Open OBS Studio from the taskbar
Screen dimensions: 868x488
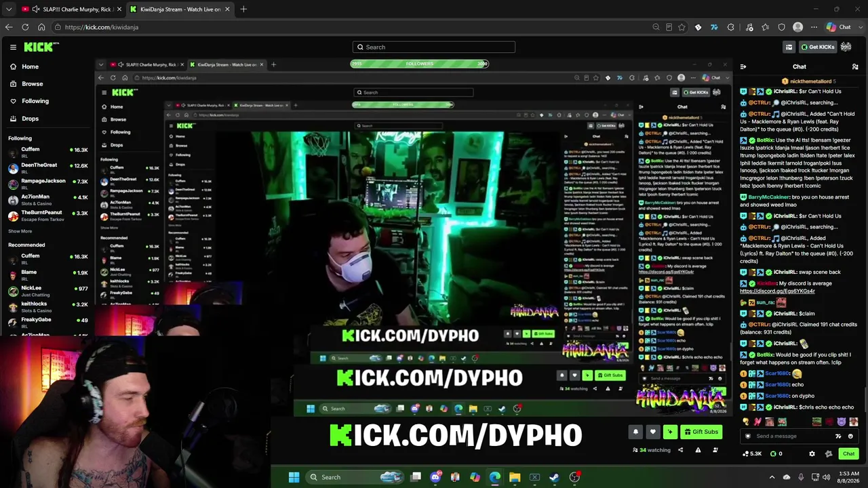point(574,477)
